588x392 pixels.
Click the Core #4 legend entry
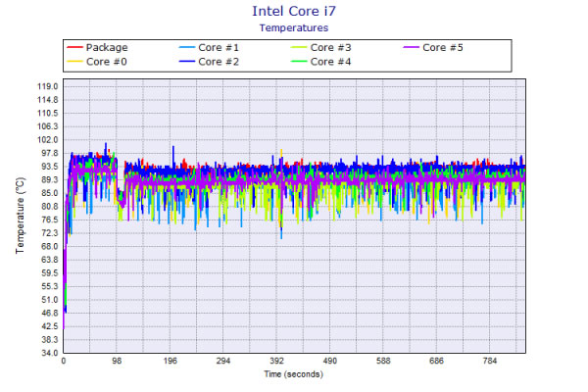(321, 62)
